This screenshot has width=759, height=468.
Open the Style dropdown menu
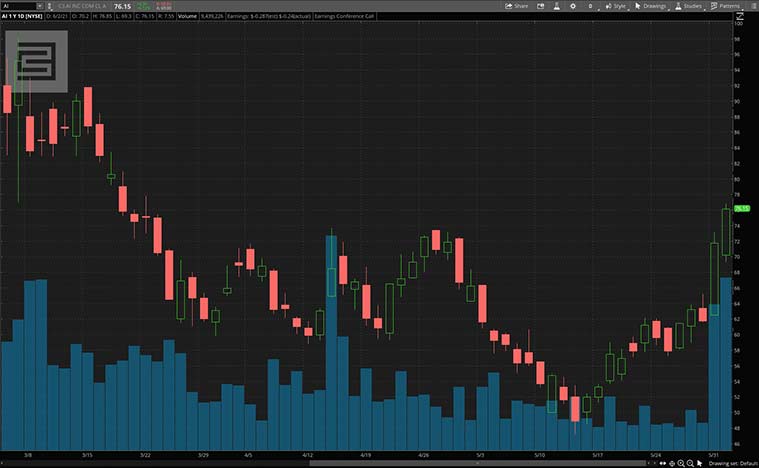[617, 6]
